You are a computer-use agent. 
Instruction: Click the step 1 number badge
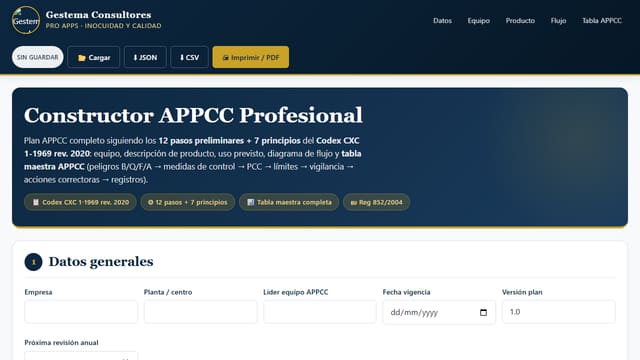pyautogui.click(x=33, y=262)
